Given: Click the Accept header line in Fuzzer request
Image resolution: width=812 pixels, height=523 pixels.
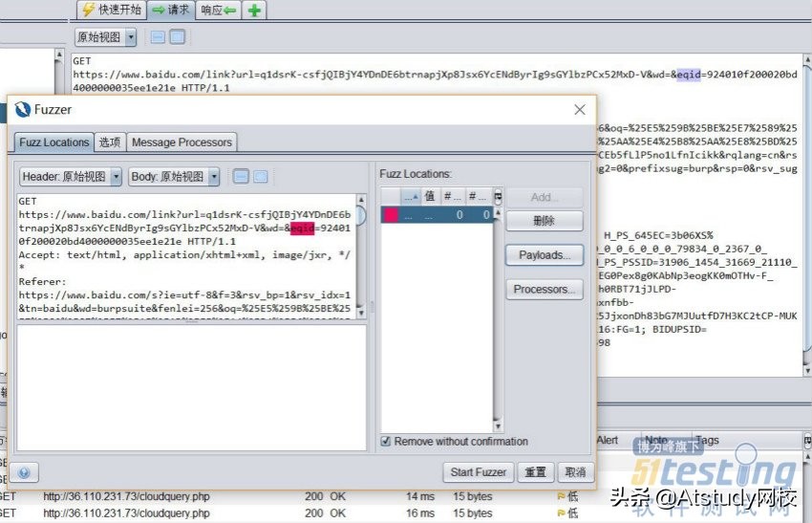Looking at the screenshot, I should 184,255.
